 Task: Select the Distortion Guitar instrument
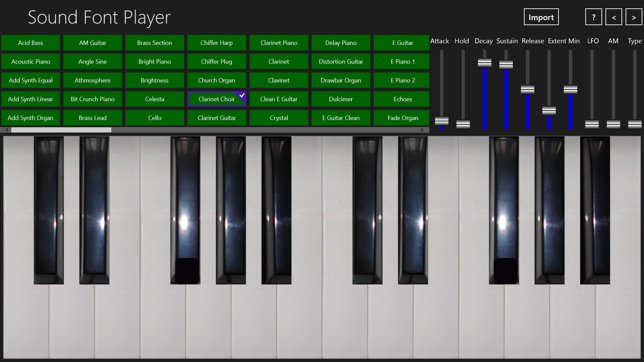(x=341, y=61)
